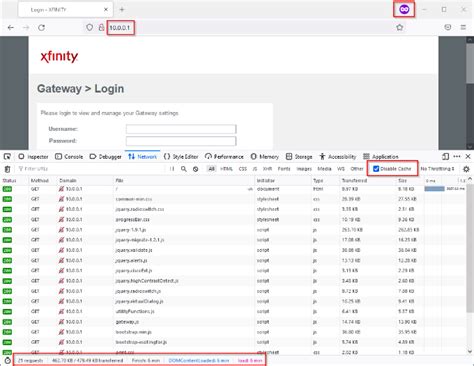Click the Username input field

pyautogui.click(x=181, y=129)
